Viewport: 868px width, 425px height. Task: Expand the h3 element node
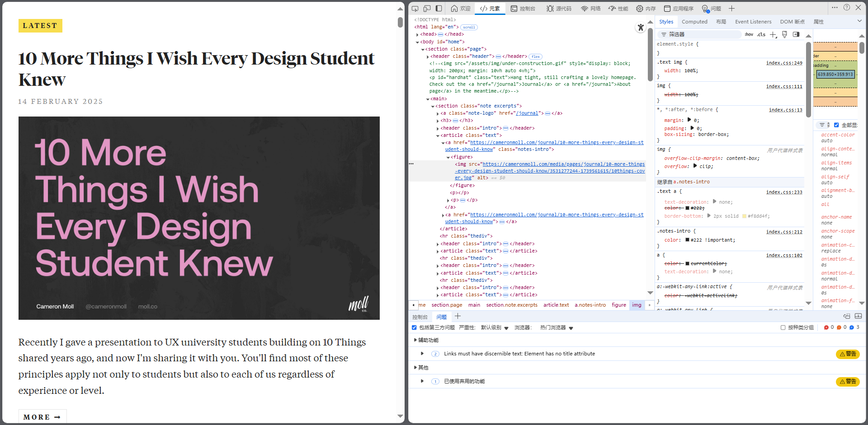coord(438,121)
